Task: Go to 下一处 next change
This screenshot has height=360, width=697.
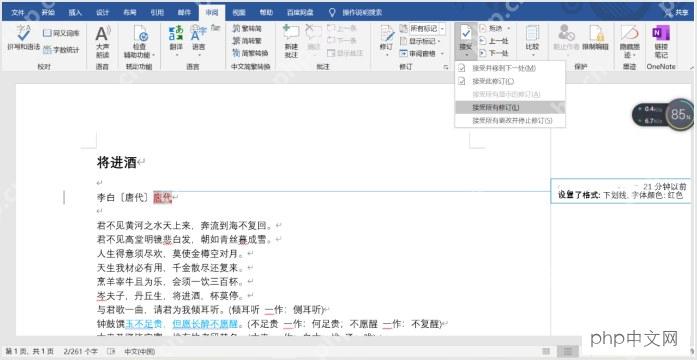Action: tap(493, 53)
